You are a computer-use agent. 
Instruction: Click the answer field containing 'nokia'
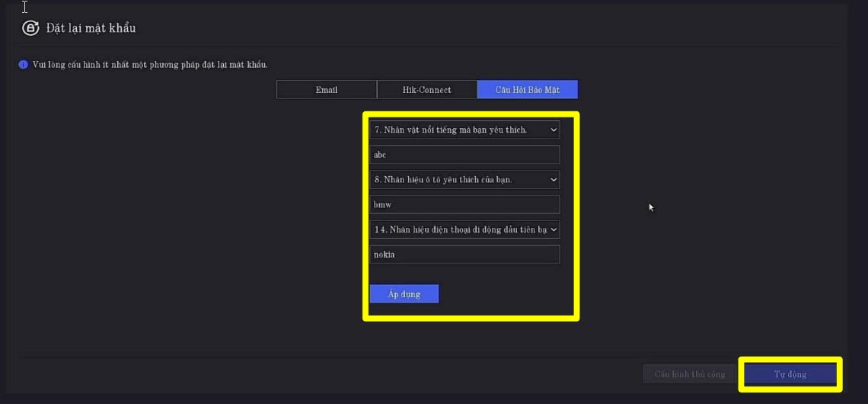point(464,255)
